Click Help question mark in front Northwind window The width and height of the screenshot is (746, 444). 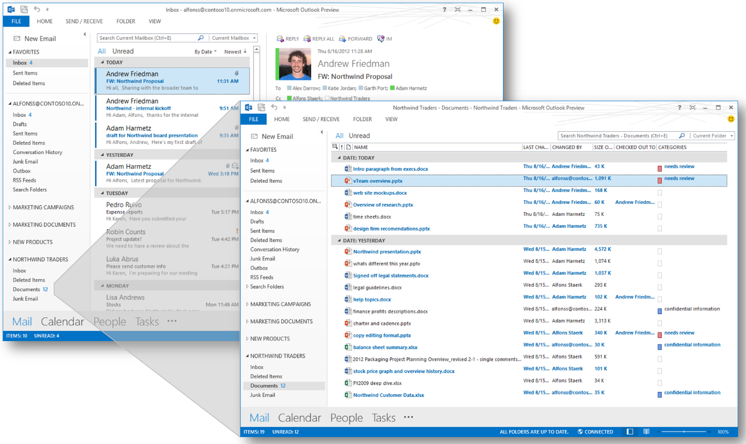[x=679, y=107]
